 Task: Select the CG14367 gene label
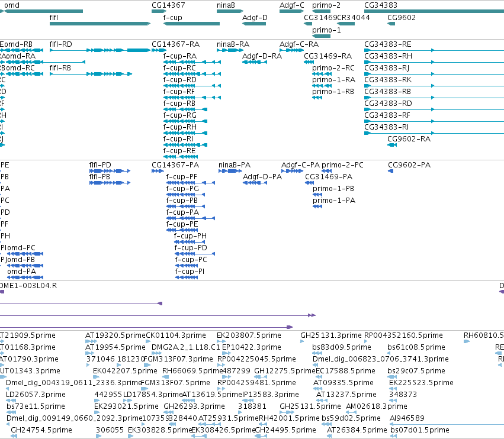click(x=168, y=5)
